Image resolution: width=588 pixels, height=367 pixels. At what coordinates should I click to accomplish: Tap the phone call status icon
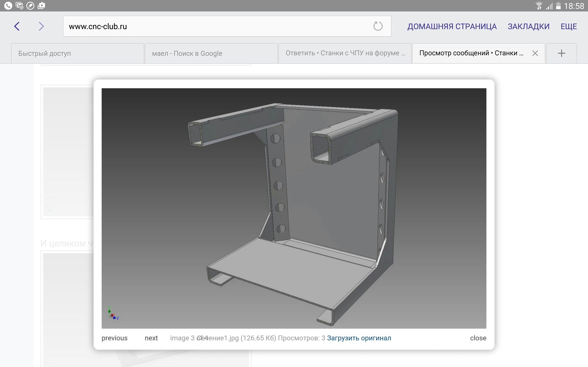[8, 6]
